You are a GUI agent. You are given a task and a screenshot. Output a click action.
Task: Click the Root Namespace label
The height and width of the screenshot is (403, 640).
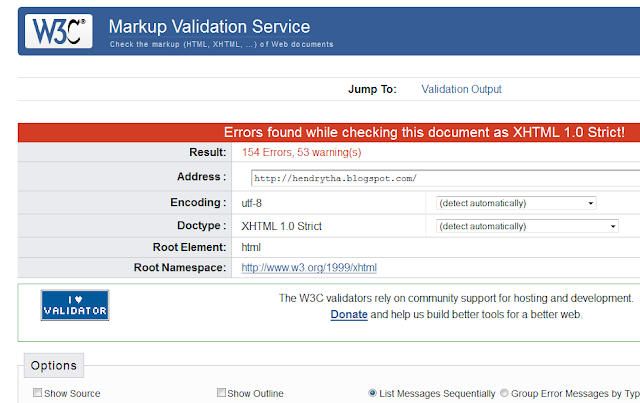[x=180, y=267]
